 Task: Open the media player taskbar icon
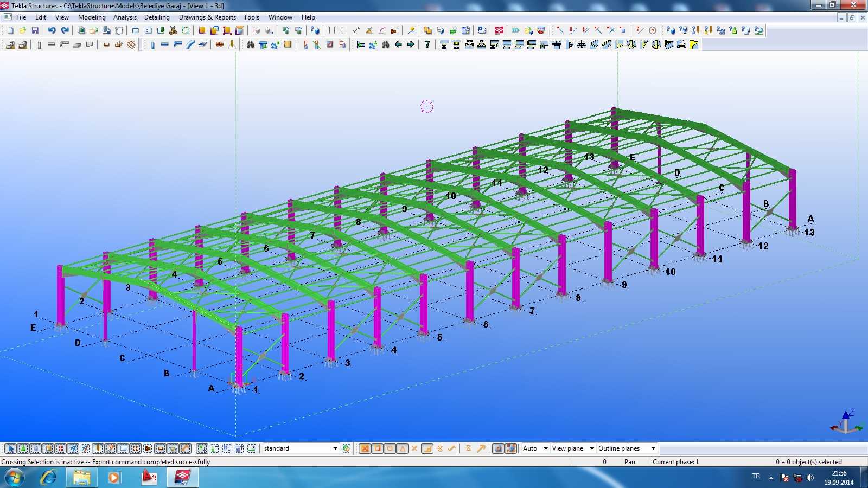114,478
